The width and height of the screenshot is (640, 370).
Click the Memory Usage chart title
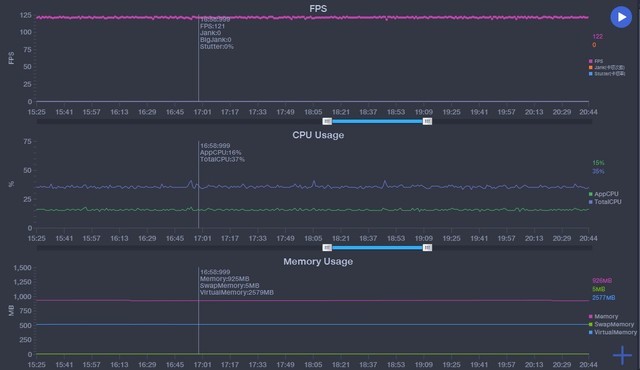(x=318, y=261)
